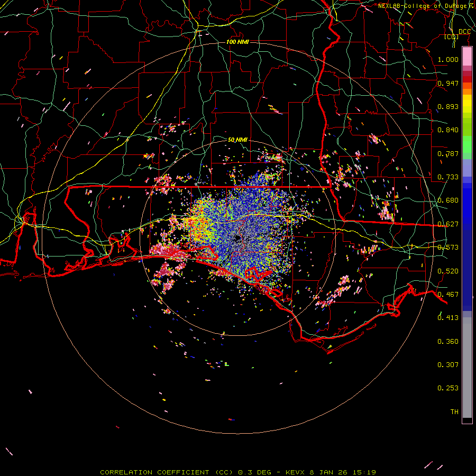Pick the red segment of color bar

coord(467,79)
